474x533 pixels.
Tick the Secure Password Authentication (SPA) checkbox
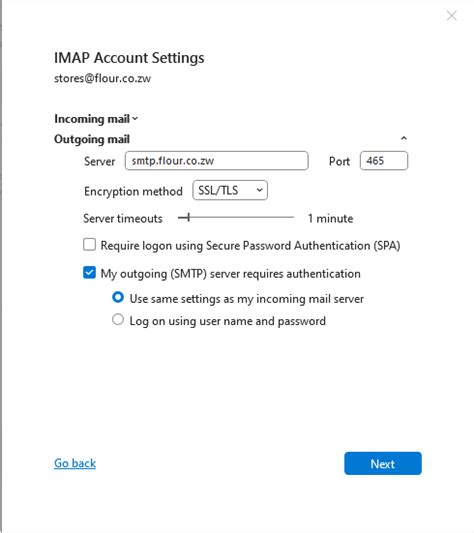pos(89,244)
